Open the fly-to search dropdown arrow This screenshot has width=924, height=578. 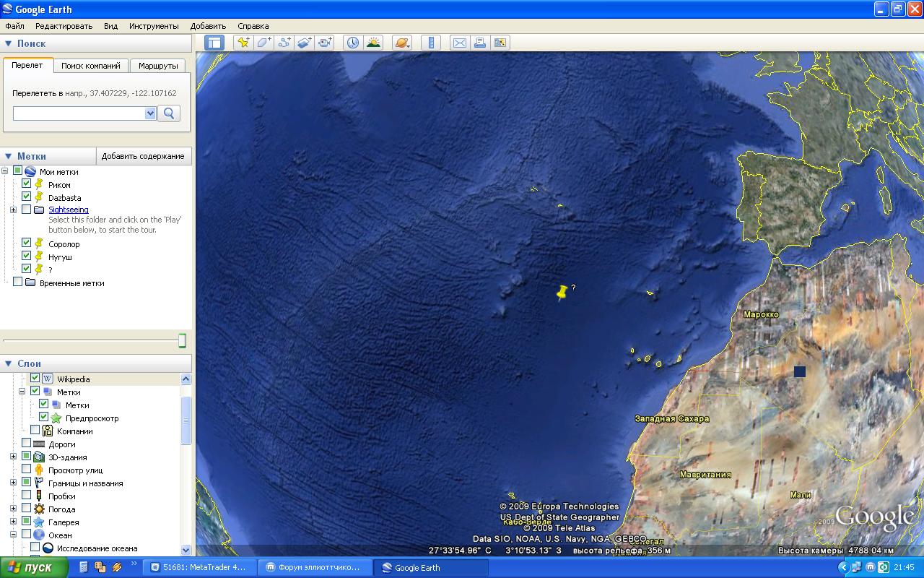[150, 113]
